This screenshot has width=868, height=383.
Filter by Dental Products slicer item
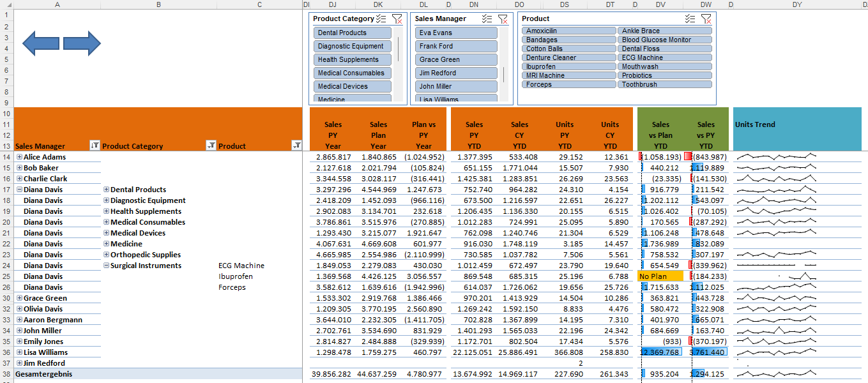(x=352, y=33)
